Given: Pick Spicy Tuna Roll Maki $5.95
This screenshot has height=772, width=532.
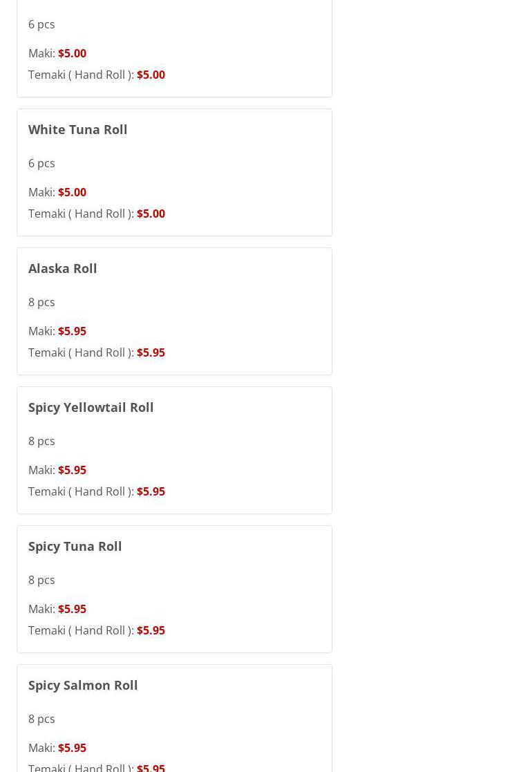Looking at the screenshot, I should [x=72, y=609].
